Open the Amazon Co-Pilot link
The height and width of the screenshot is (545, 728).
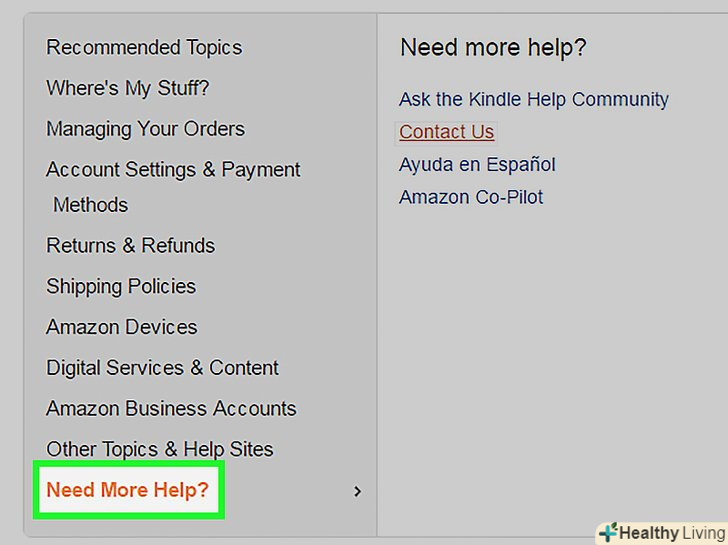(x=471, y=197)
